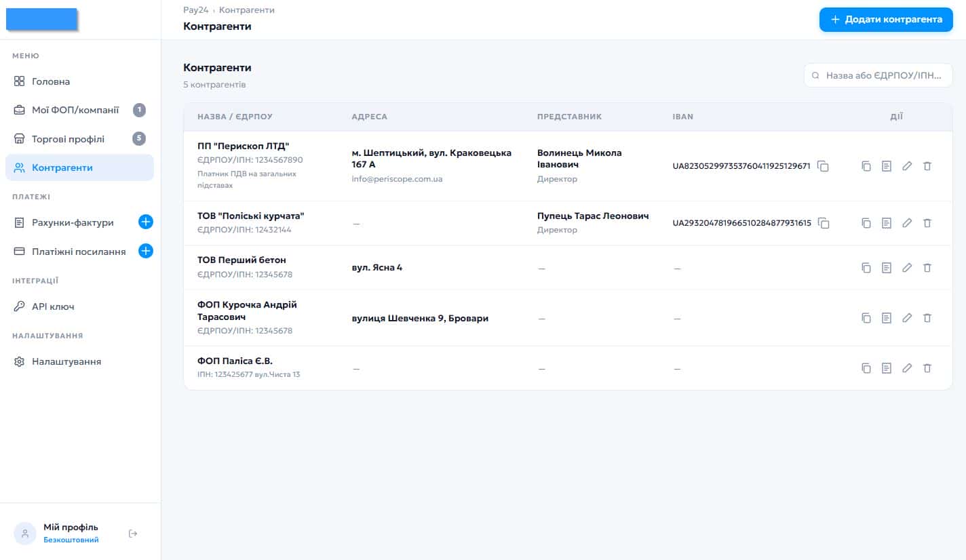966x560 pixels.
Task: Focus the Назва або ЄДРПОУ/ІПН search field
Action: [x=878, y=75]
